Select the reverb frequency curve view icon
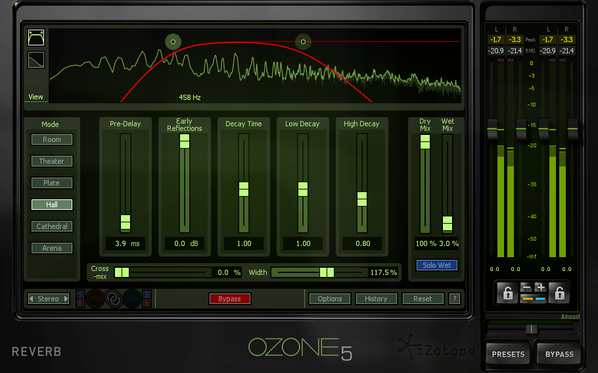Image resolution: width=598 pixels, height=373 pixels. 36,37
